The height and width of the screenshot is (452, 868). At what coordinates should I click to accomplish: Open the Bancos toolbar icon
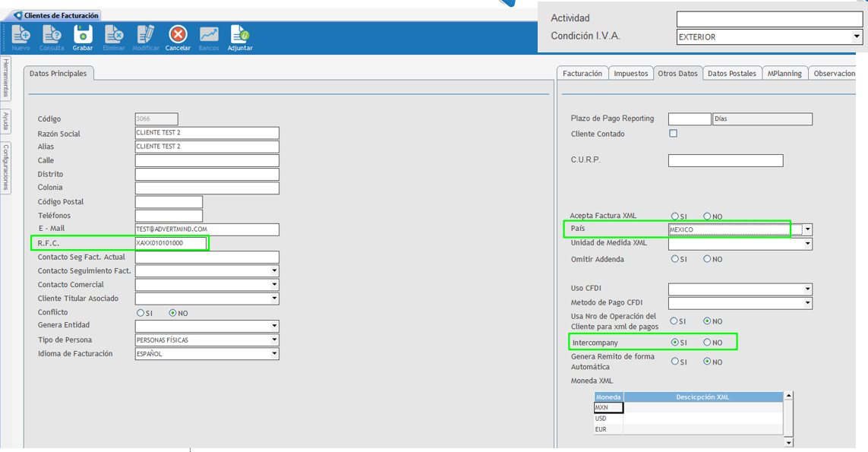[209, 38]
